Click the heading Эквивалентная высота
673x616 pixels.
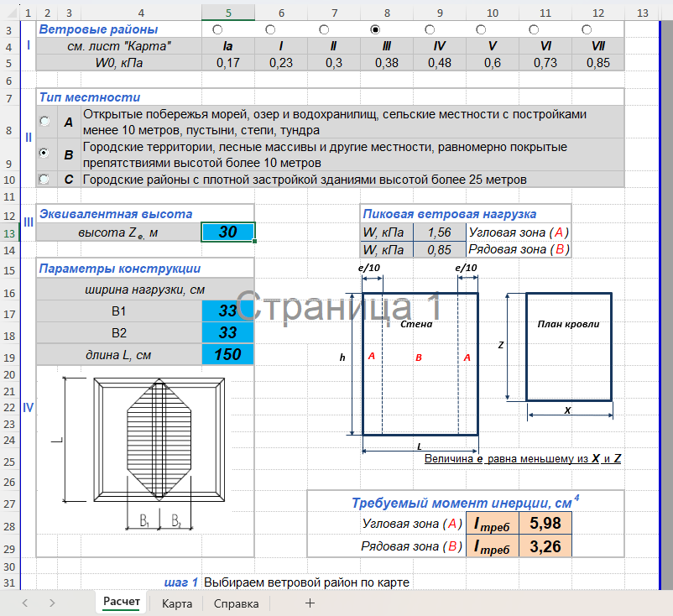[116, 214]
